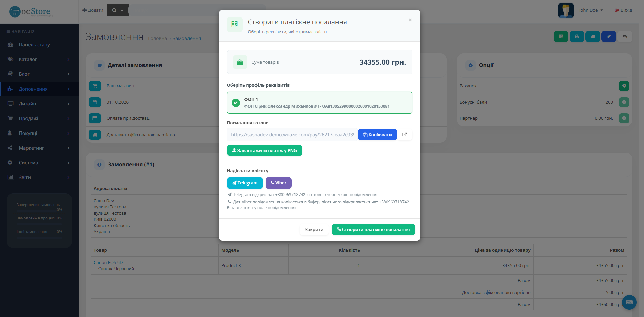Screen dimensions: 644x317
Task: Click the John Doe avatar image
Action: point(566,10)
